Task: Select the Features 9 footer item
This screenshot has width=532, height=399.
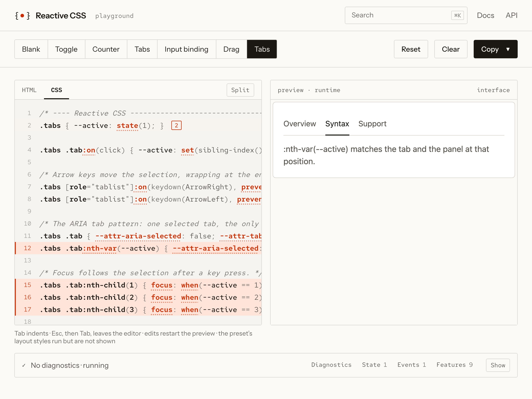Action: tap(455, 365)
